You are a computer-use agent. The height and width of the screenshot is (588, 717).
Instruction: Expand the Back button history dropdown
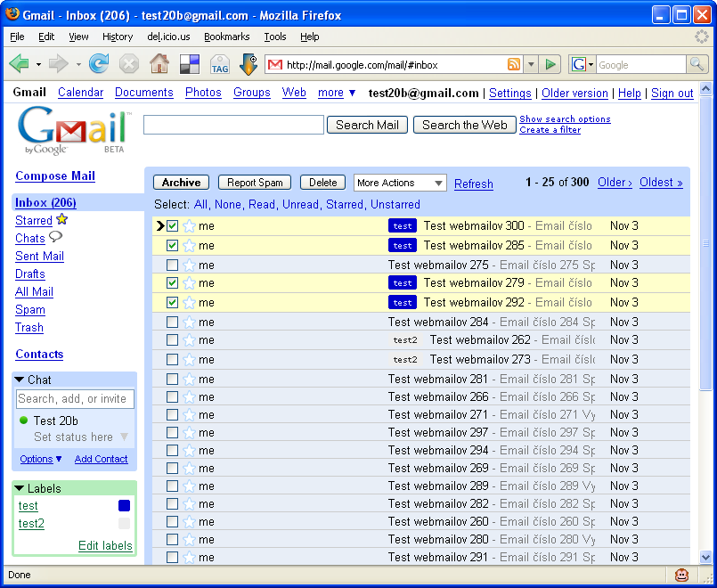(38, 64)
